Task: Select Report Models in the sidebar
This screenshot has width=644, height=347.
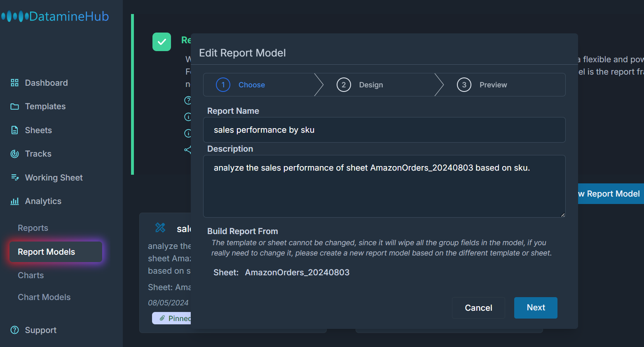Action: pos(56,252)
